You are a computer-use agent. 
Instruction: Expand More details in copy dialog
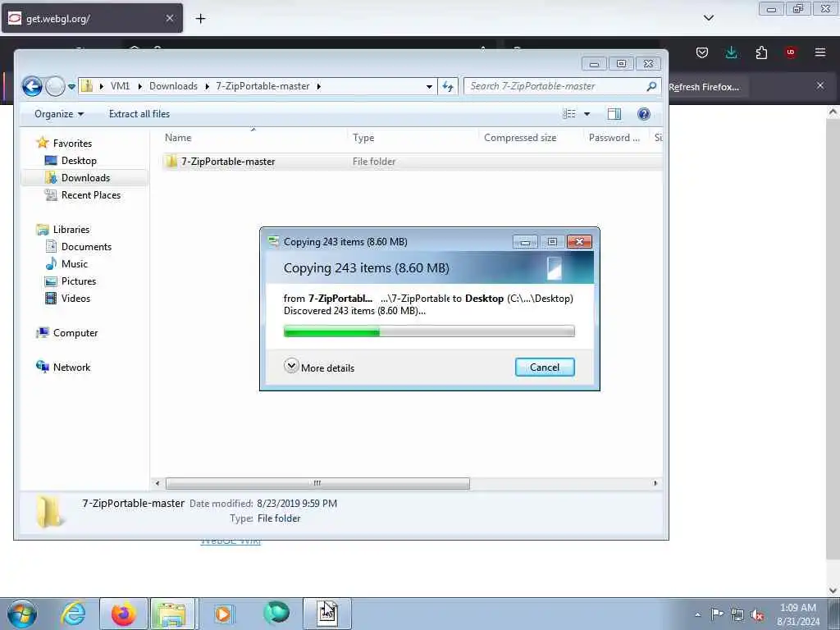[x=319, y=367]
